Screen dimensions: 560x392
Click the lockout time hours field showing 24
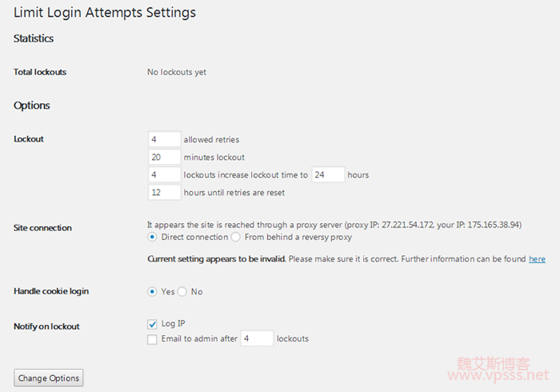pyautogui.click(x=328, y=174)
